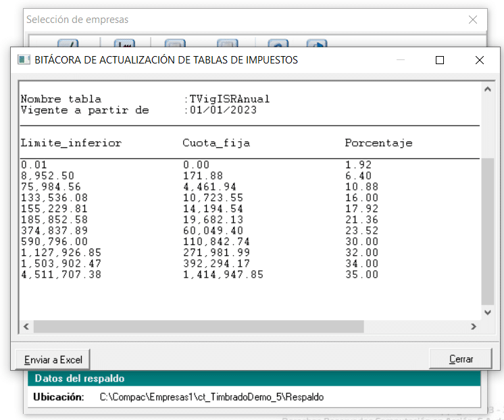This screenshot has width=504, height=420.
Task: Click the Porcentaje value 35.00
Action: pos(361,274)
